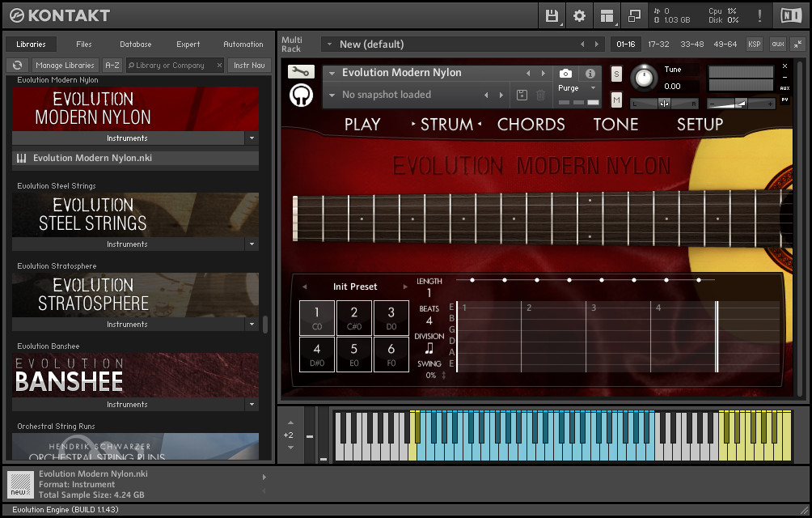Select previous instrument arrow for Evolution Modern Nylon
This screenshot has width=812, height=518.
coord(528,74)
